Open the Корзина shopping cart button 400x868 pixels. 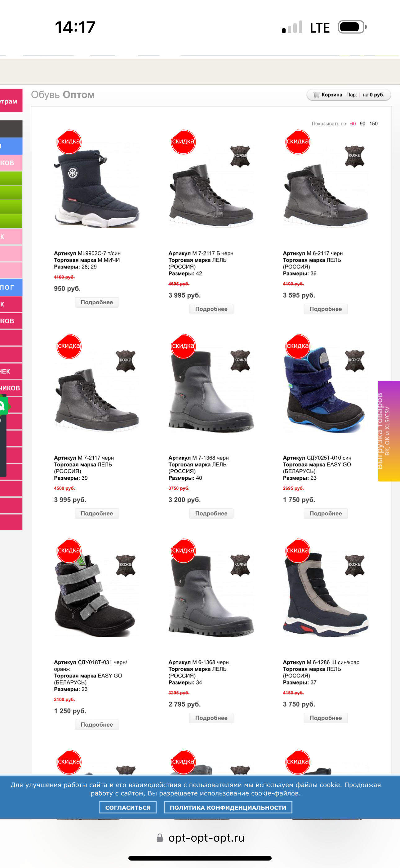349,95
